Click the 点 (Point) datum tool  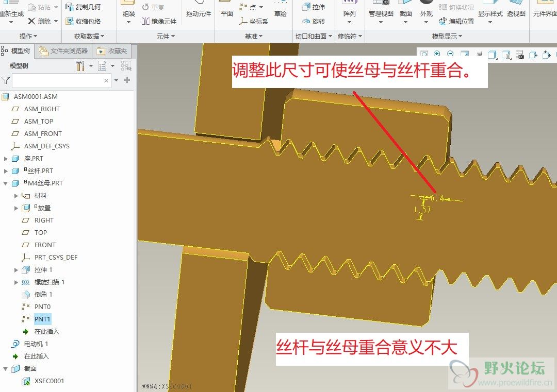coord(248,7)
